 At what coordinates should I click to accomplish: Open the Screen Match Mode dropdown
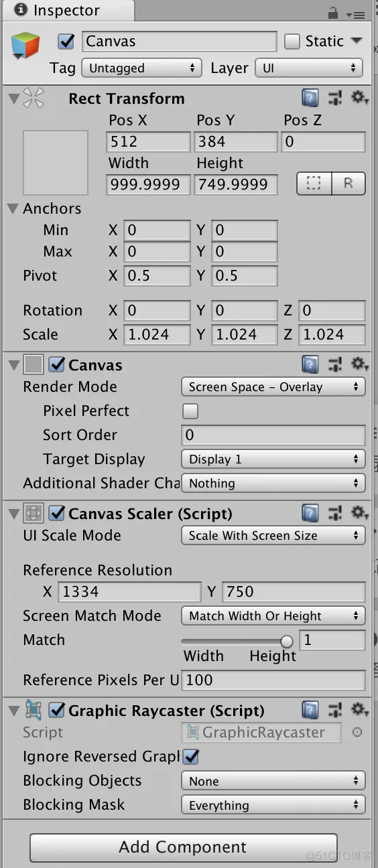click(x=273, y=616)
